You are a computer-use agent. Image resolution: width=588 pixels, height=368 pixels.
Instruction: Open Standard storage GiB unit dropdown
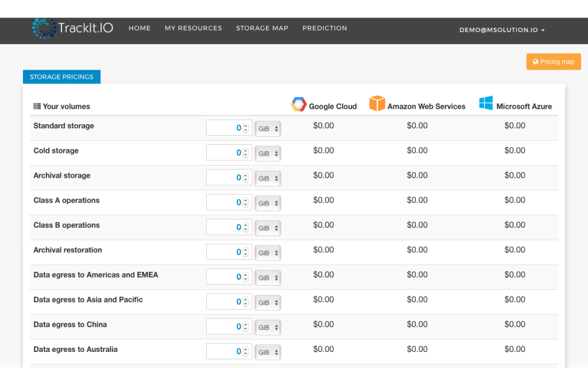tap(268, 129)
